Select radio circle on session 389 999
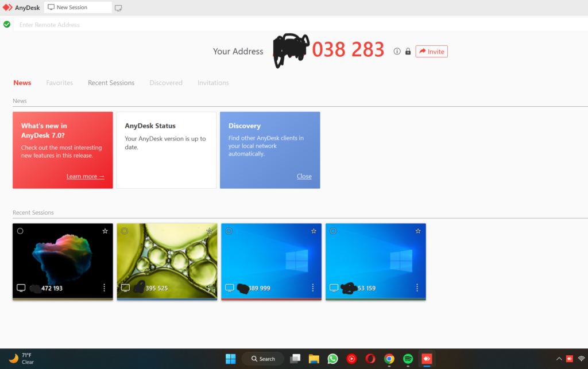Viewport: 588px width, 369px height. pyautogui.click(x=229, y=231)
